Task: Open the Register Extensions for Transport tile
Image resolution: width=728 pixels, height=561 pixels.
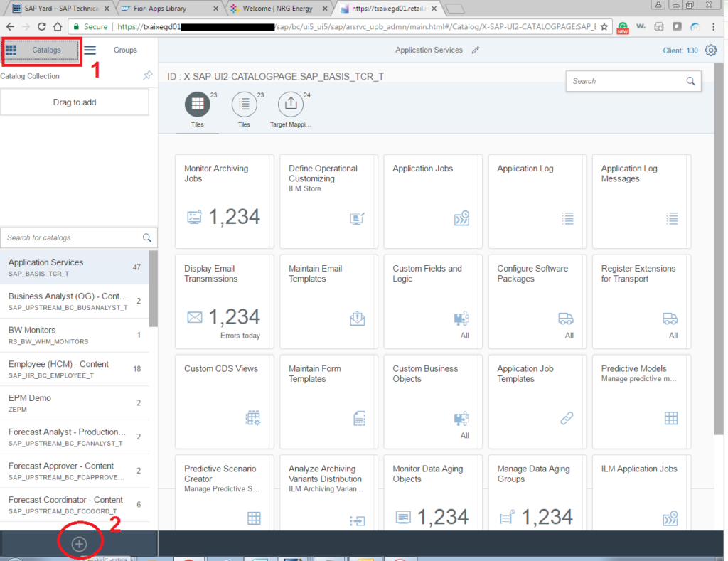Action: 641,302
